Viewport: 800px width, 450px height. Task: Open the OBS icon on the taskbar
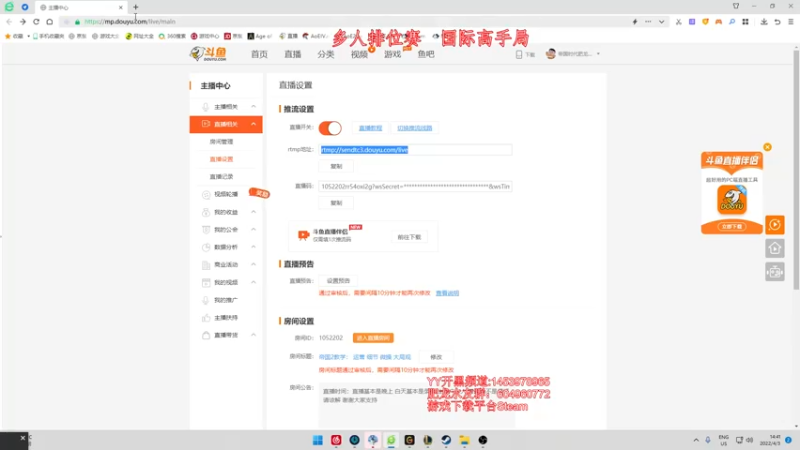pos(483,440)
